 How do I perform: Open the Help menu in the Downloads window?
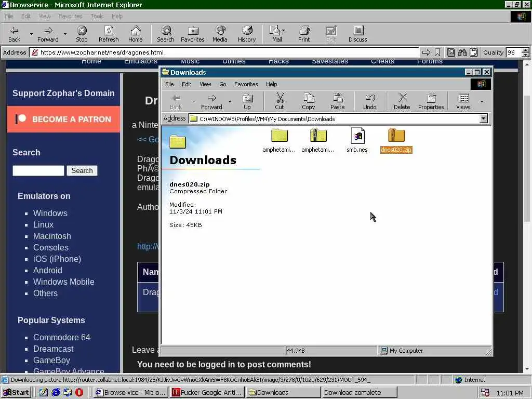271,84
